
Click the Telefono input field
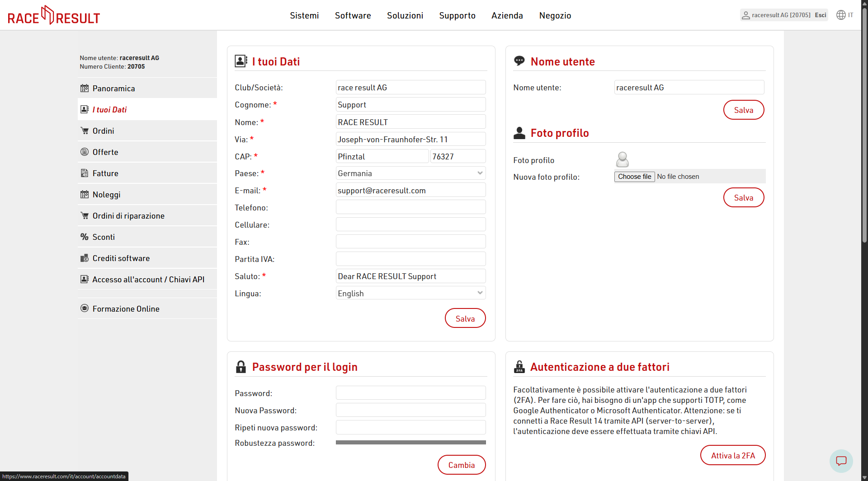pyautogui.click(x=410, y=207)
